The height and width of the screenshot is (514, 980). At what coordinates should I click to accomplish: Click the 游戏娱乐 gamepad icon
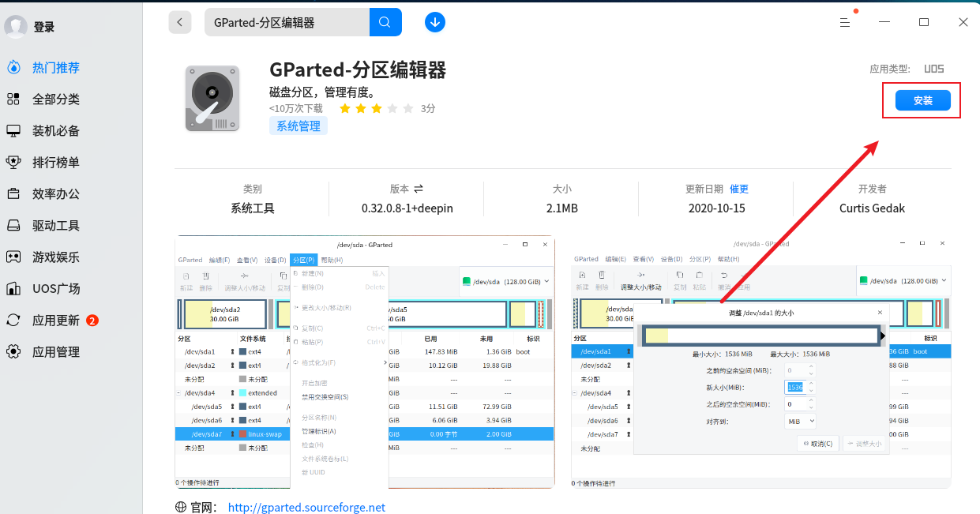pos(13,257)
